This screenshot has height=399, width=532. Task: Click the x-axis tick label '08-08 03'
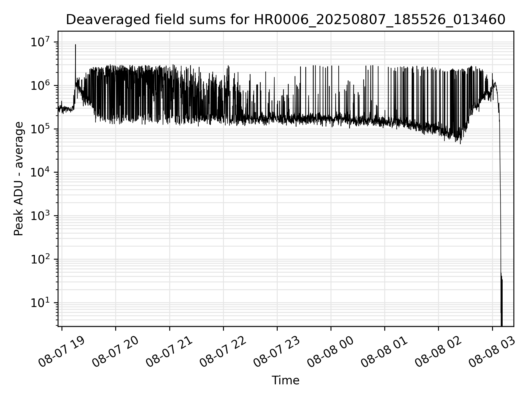click(x=492, y=352)
